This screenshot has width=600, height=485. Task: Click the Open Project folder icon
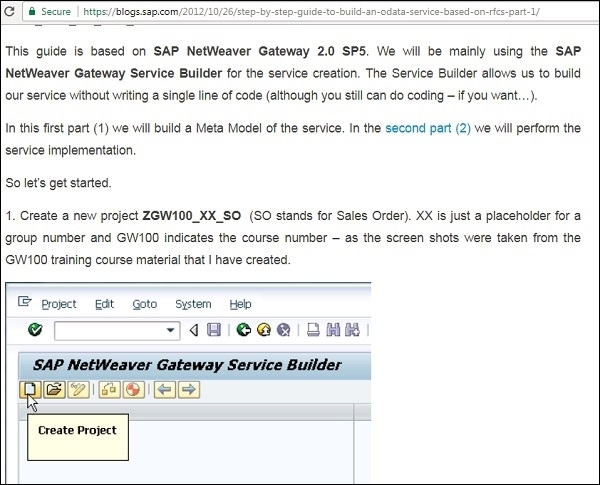point(54,390)
